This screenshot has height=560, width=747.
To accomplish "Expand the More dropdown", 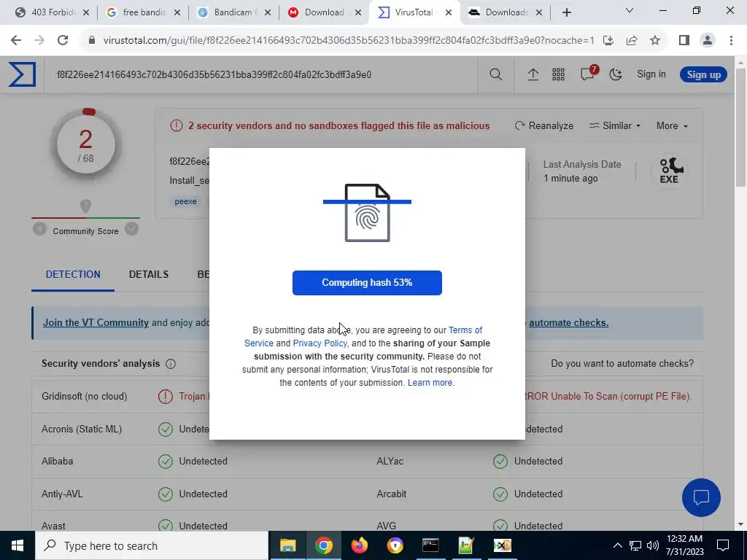I will pyautogui.click(x=672, y=125).
